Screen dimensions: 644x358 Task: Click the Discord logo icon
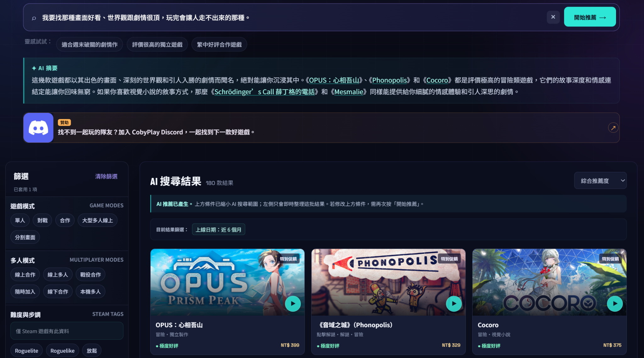pyautogui.click(x=38, y=128)
